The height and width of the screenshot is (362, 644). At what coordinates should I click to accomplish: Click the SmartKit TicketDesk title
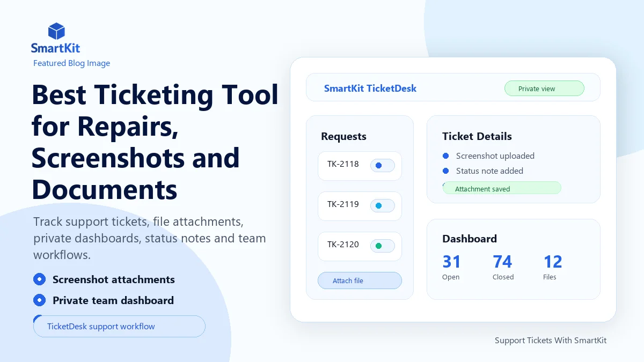tap(370, 88)
